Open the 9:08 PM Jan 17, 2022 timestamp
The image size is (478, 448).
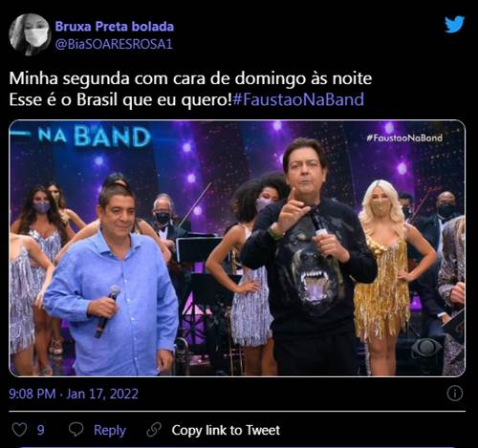click(74, 394)
